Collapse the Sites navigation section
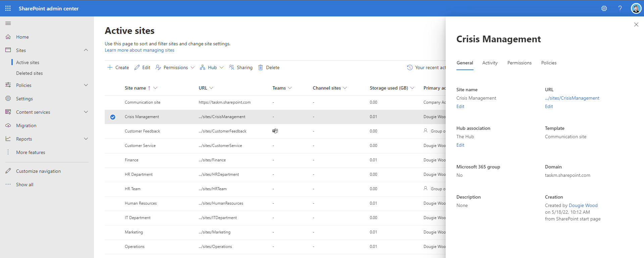The image size is (644, 258). (86, 50)
